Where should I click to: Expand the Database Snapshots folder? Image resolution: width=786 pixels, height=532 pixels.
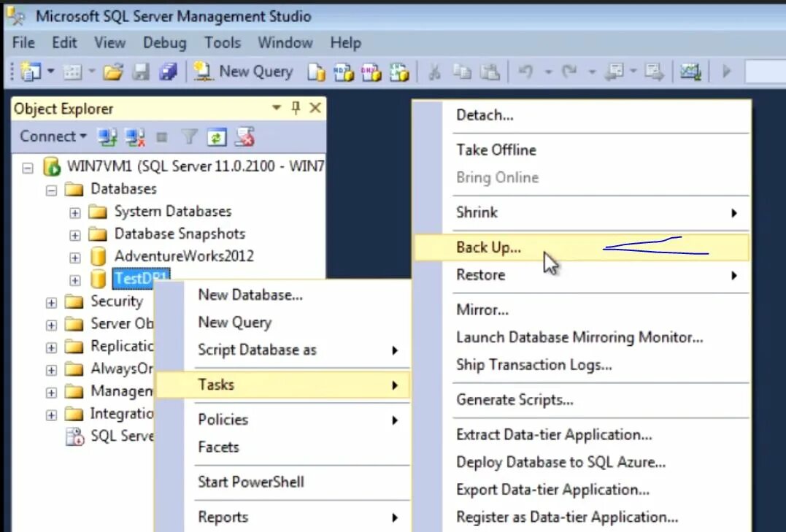[x=74, y=235]
